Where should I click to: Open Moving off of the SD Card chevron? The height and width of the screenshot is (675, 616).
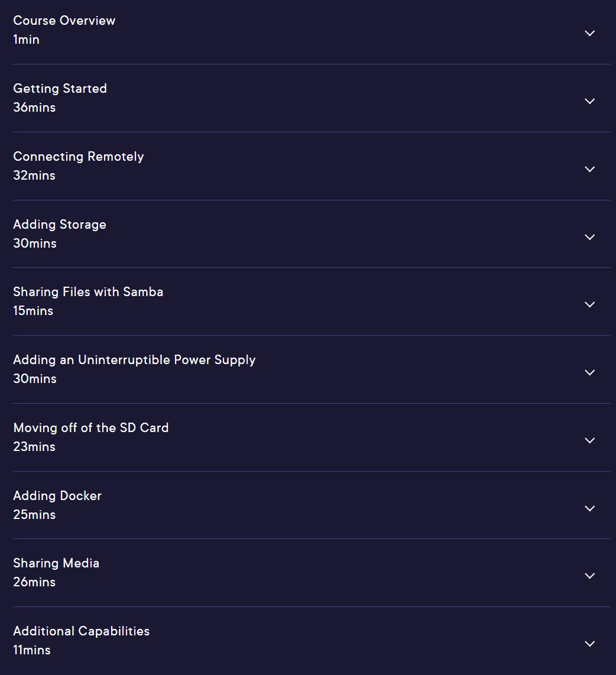[x=590, y=440]
